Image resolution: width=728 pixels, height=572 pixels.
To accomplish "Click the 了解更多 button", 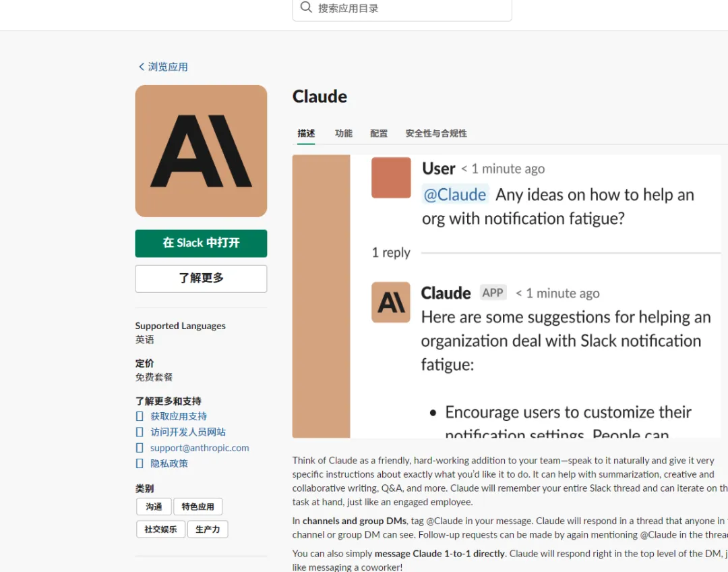I will point(201,279).
